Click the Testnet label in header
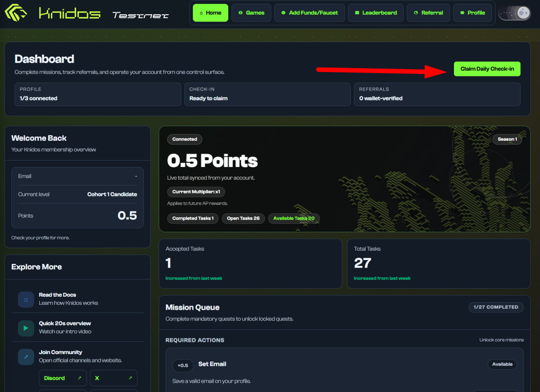Screen dimensions: 540x392 (140, 15)
